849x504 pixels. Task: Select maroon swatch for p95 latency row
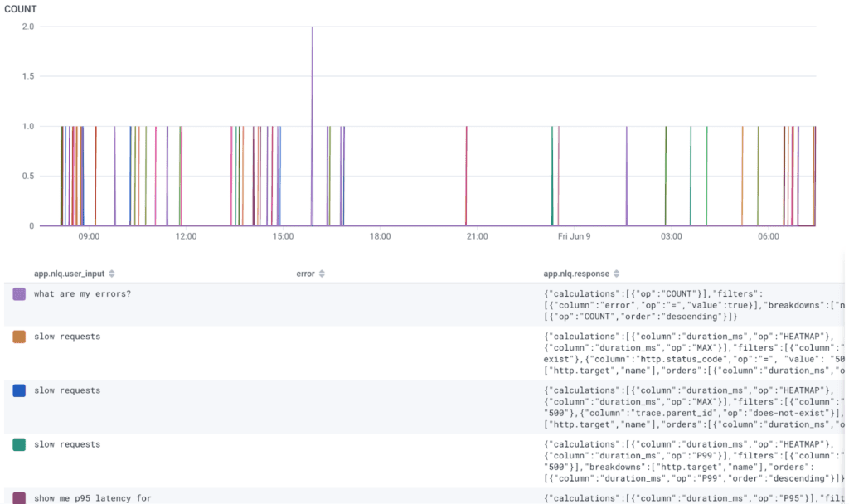[x=19, y=497]
